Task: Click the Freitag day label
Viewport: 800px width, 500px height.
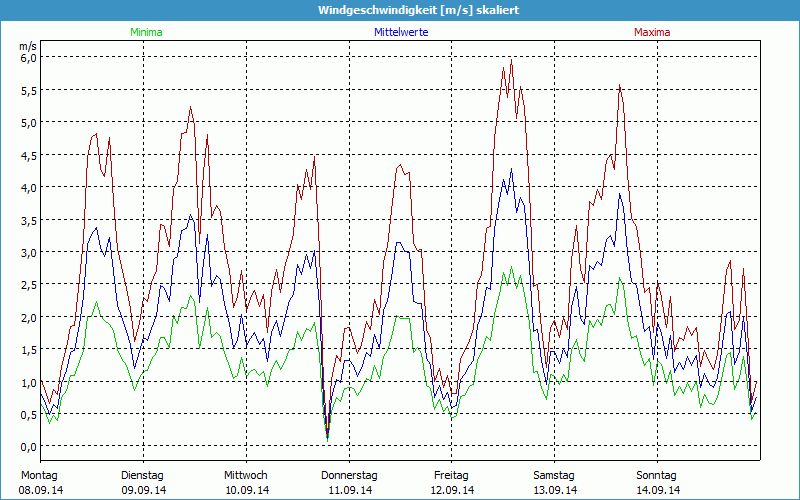Action: pos(451,476)
